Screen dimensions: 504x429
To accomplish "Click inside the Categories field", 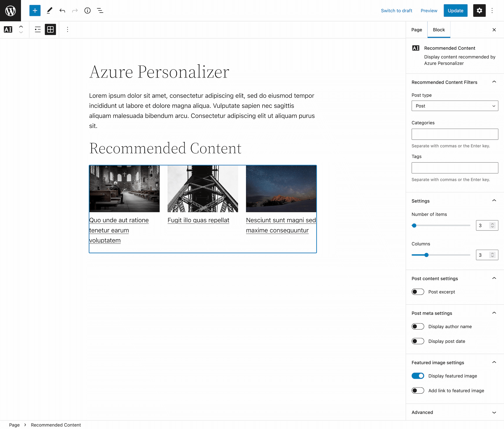I will point(455,134).
